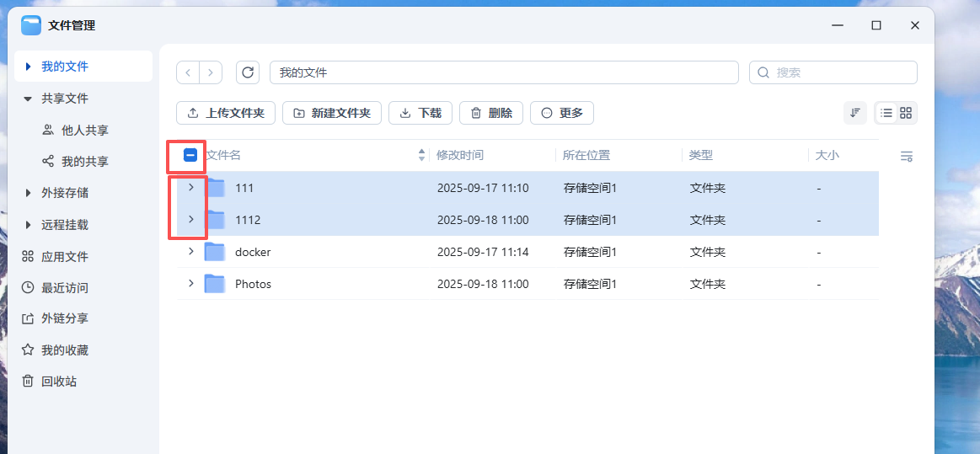Click the 新建文件夹 button
980x454 pixels.
click(332, 113)
